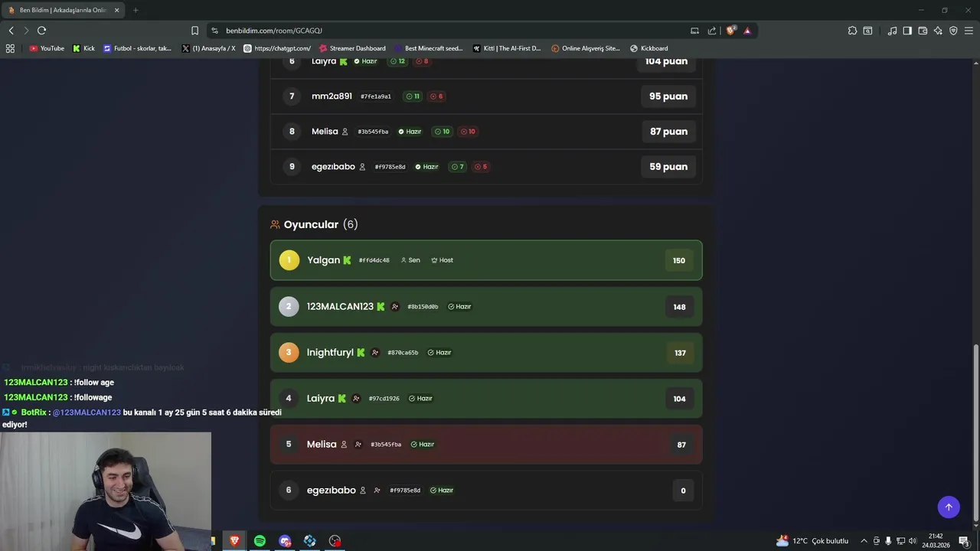Click the scroll-to-top arrow button
Image resolution: width=980 pixels, height=551 pixels.
949,507
